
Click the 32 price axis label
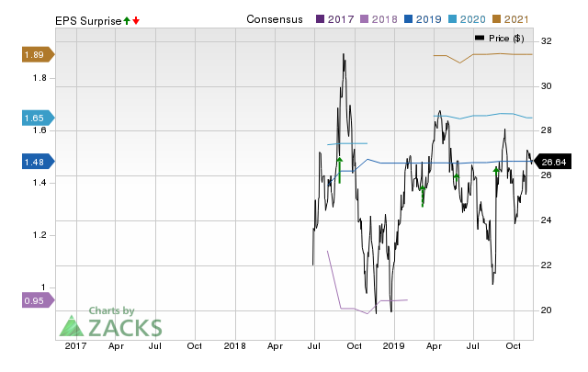click(547, 41)
